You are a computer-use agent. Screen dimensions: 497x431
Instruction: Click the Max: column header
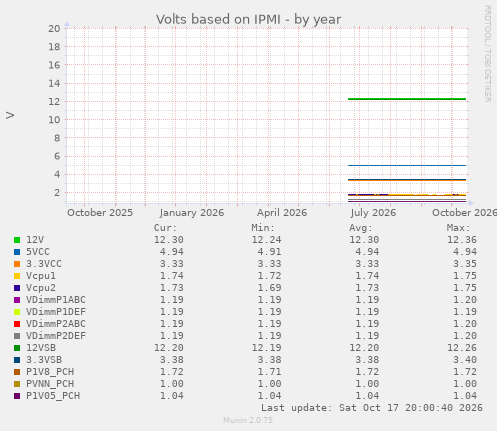click(458, 228)
